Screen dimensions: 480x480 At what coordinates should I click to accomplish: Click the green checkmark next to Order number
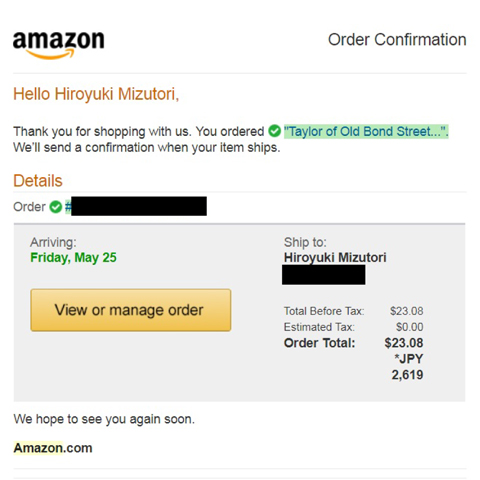[56, 207]
